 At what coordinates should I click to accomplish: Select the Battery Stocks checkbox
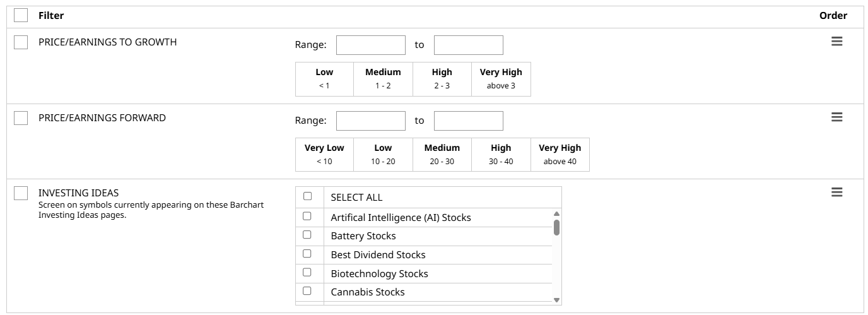click(x=307, y=235)
